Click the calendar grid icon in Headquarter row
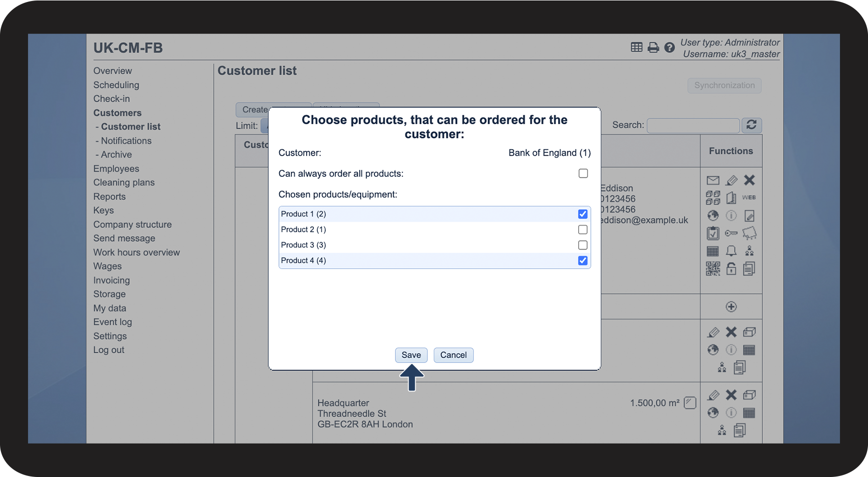868x477 pixels. click(x=749, y=413)
